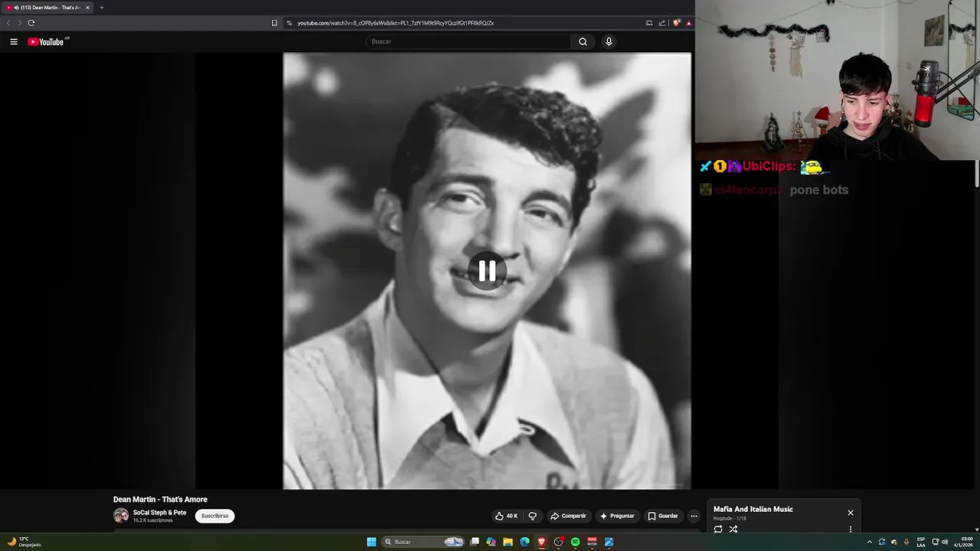Close the Dean Martin browser tab
This screenshot has height=551, width=980.
[87, 8]
